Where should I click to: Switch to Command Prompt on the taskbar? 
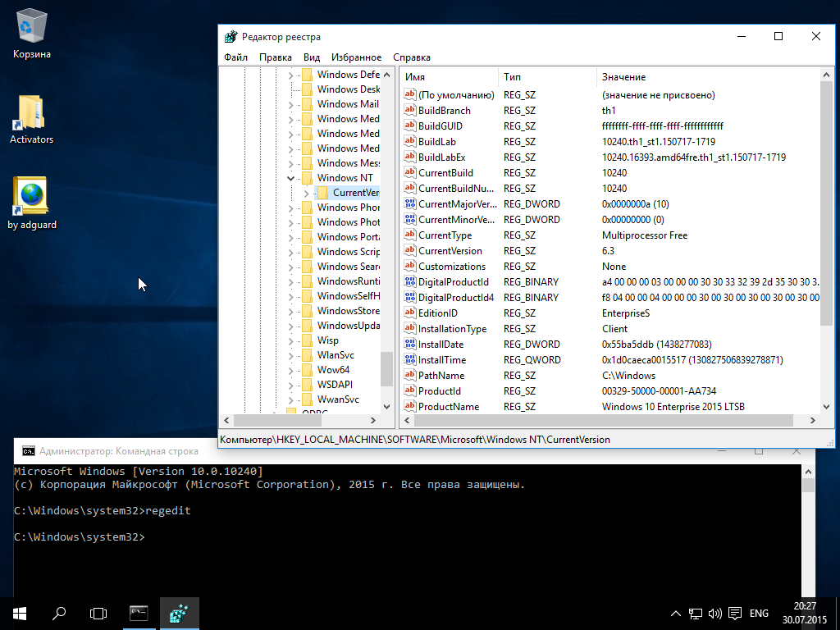coord(139,614)
